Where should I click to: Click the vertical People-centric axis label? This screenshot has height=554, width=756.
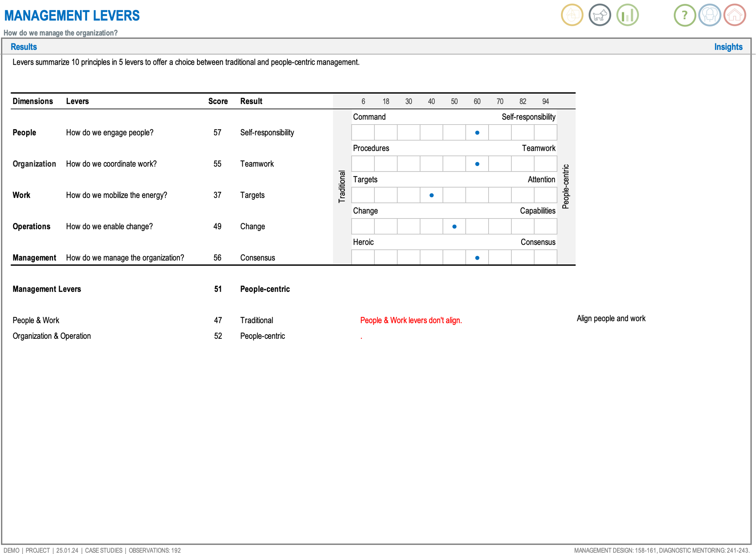565,187
